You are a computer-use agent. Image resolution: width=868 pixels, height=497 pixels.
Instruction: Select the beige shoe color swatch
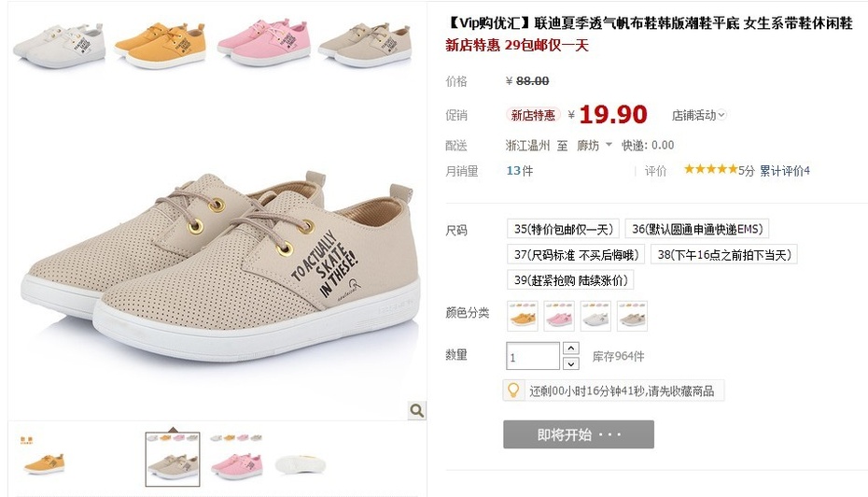click(x=632, y=316)
